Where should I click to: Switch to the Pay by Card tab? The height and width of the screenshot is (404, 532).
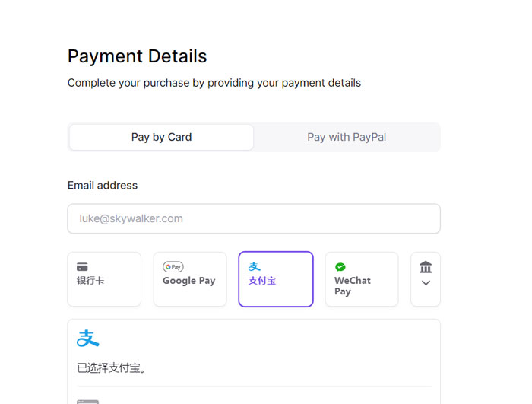pos(161,138)
